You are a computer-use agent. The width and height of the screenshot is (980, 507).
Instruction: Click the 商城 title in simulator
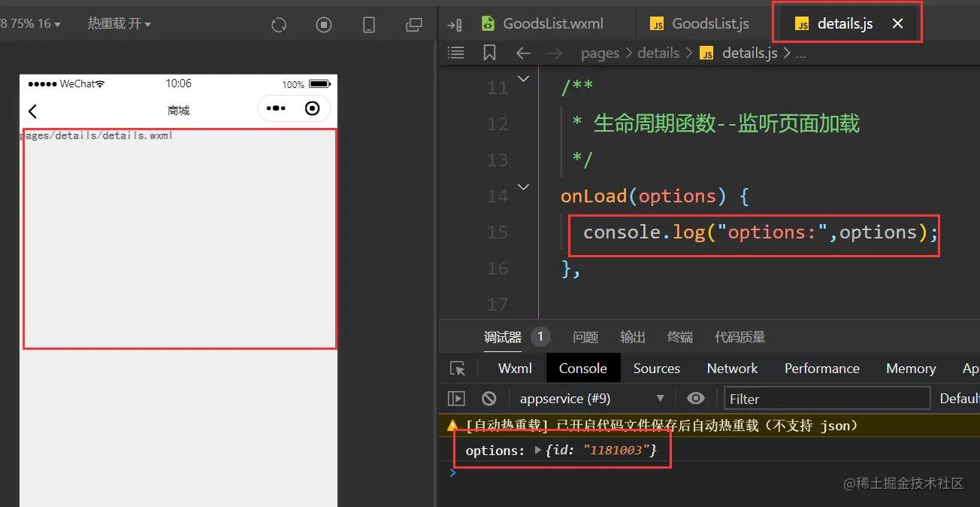pyautogui.click(x=179, y=111)
